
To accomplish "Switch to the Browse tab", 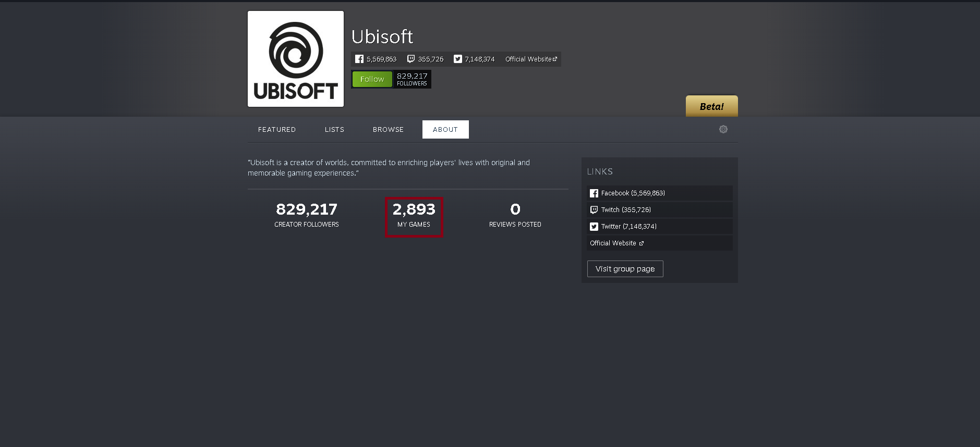I will point(388,129).
